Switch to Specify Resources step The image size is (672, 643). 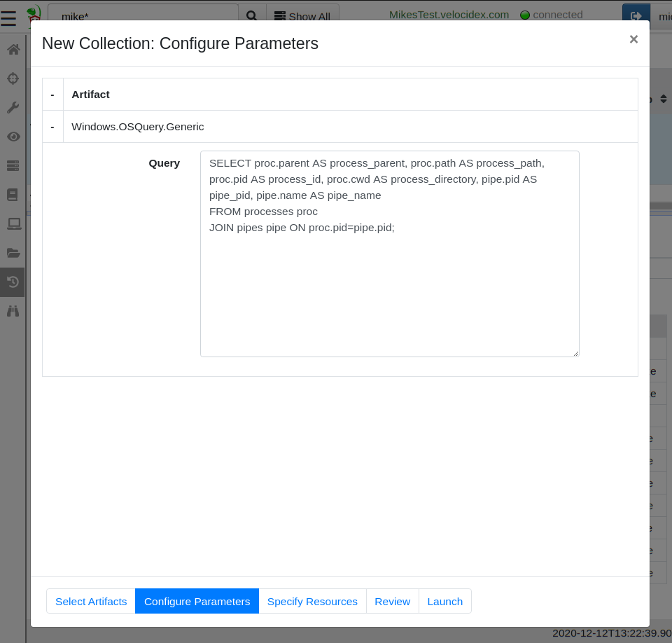coord(312,601)
